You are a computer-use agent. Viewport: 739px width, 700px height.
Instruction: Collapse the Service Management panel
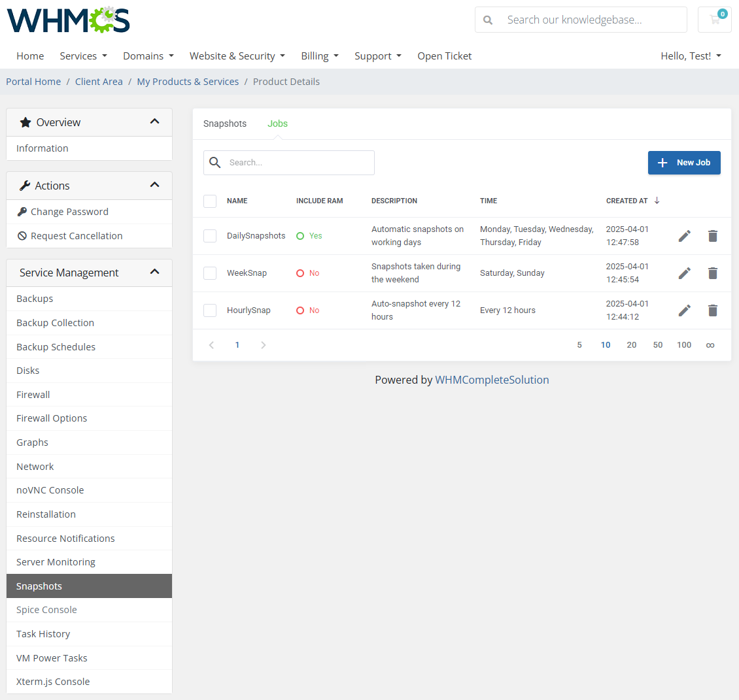155,273
